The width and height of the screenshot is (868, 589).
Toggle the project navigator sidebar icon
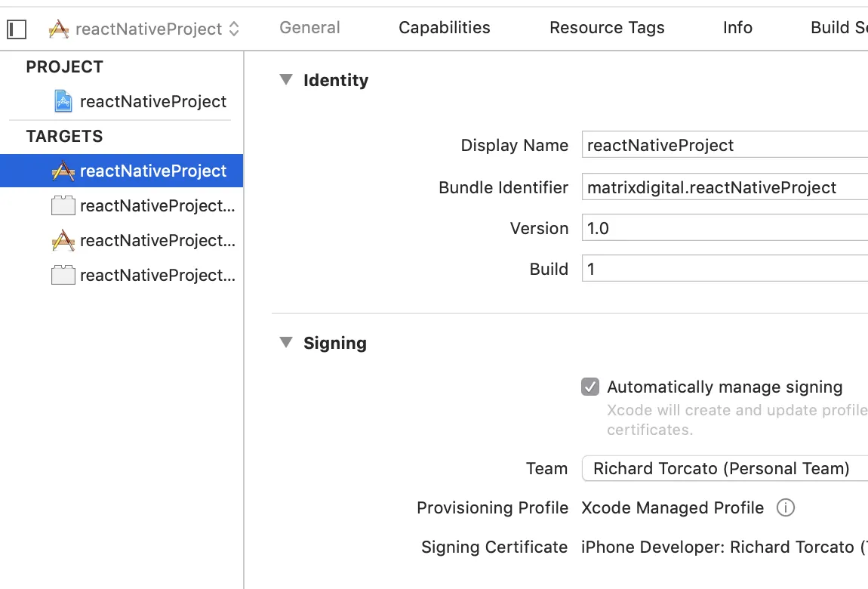17,29
